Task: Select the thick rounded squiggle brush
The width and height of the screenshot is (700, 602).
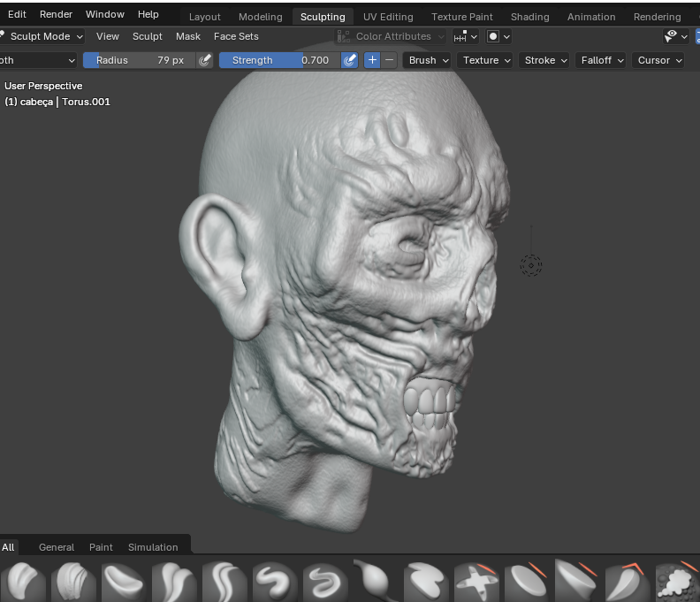Action: tap(276, 581)
